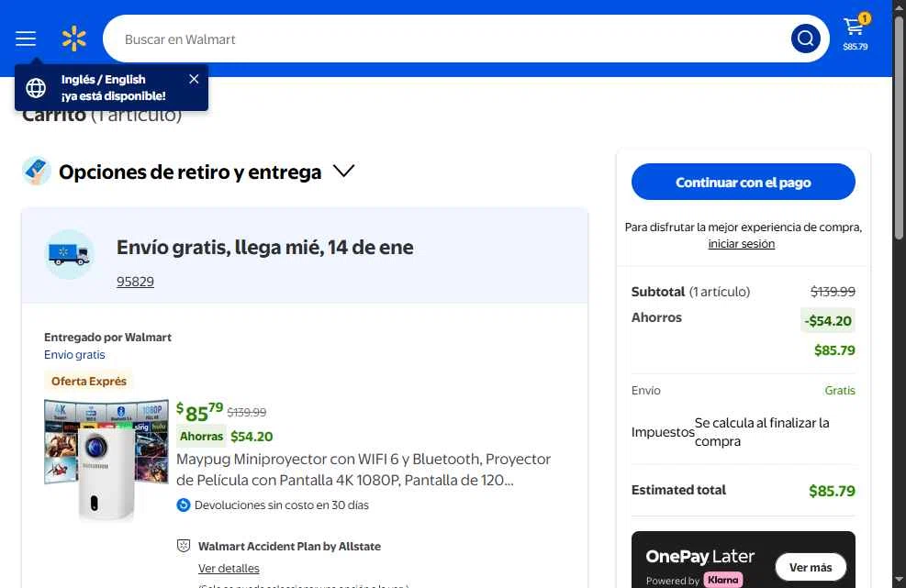This screenshot has width=906, height=588.
Task: Click the Oferta Exprés badge
Action: coord(88,382)
